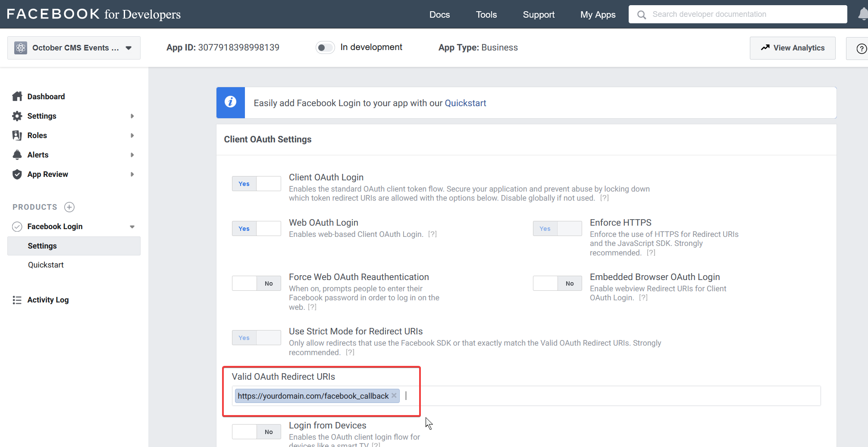Viewport: 868px width, 447px height.
Task: Click the Valid OAuth Redirect URIs field
Action: tap(526, 396)
